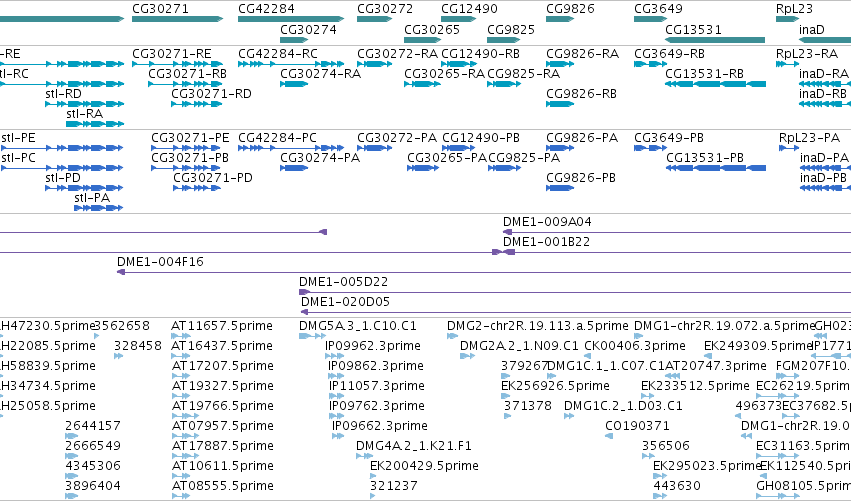Select EST CK00406.3prime
This screenshot has height=501, width=851.
tap(588, 356)
